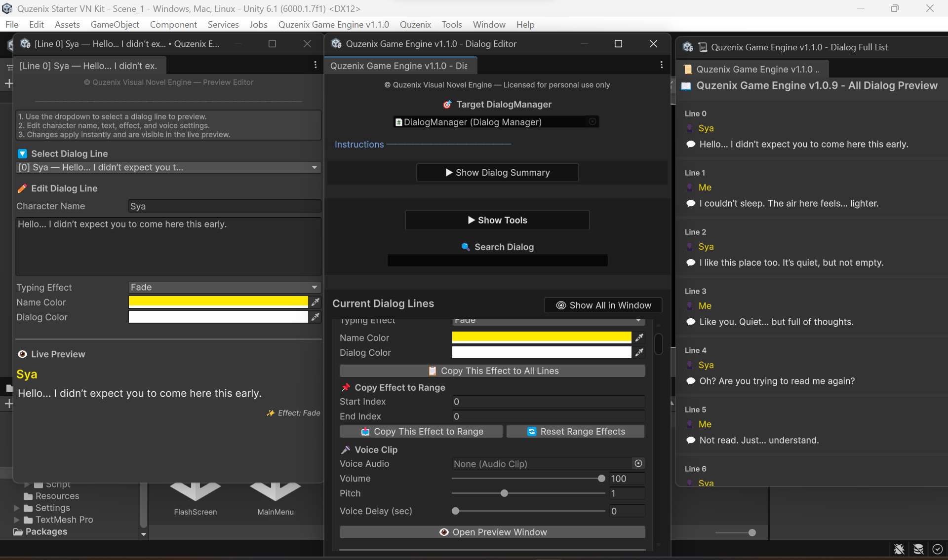Click the Volume slider handle

coord(601,478)
